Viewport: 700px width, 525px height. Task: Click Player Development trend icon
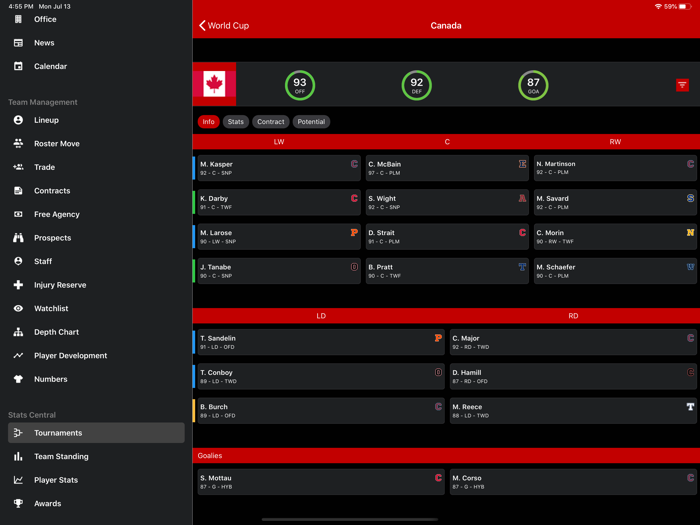[18, 355]
